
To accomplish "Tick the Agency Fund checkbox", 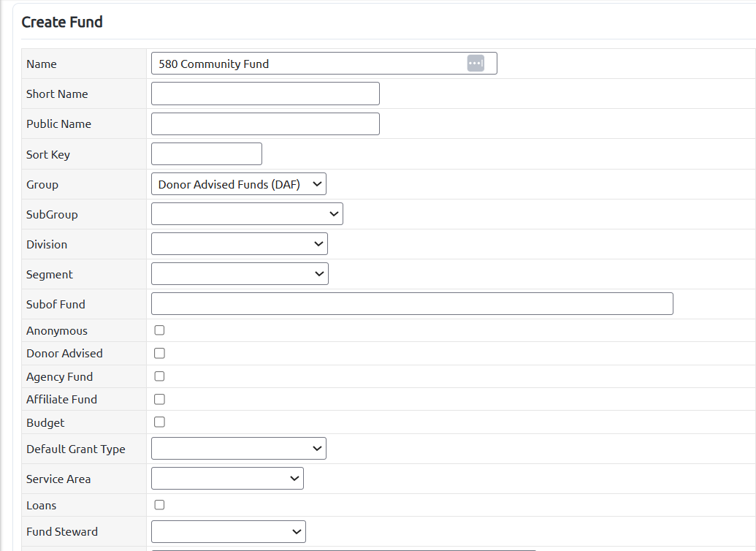I will (159, 376).
